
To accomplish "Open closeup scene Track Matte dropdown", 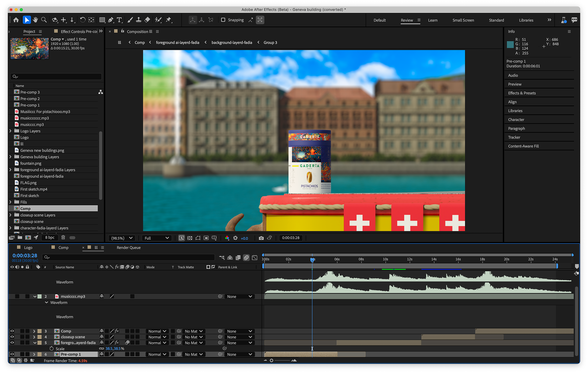I will tap(194, 337).
